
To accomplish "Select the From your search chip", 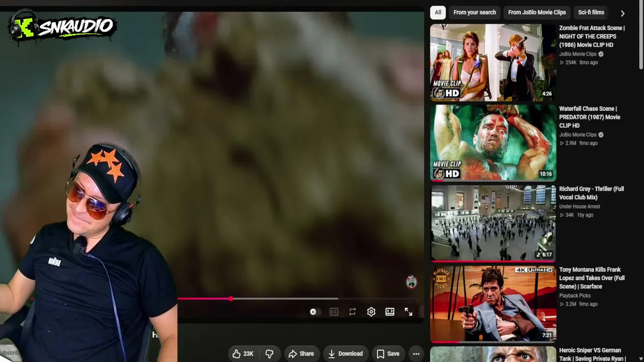I will tap(474, 13).
